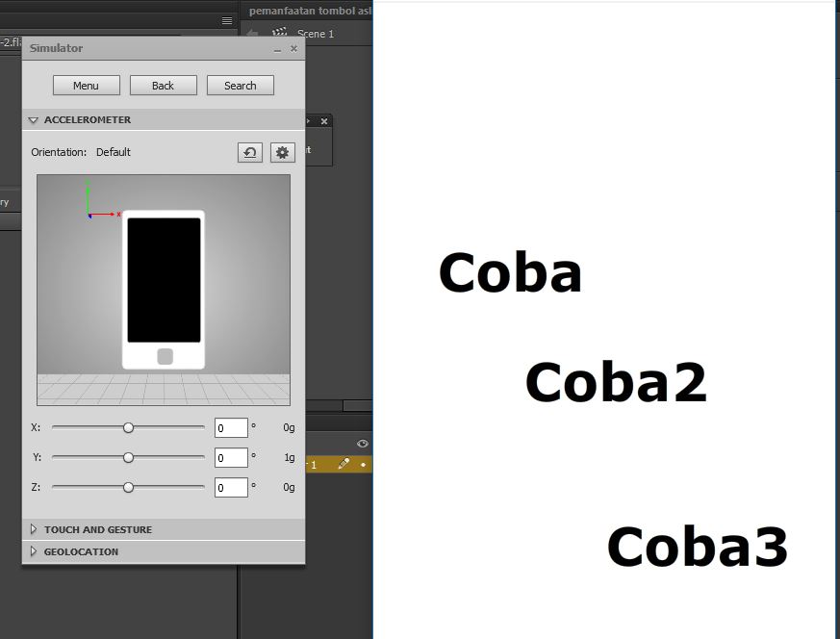The width and height of the screenshot is (840, 639).
Task: Click the Search button in Simulator
Action: point(241,85)
